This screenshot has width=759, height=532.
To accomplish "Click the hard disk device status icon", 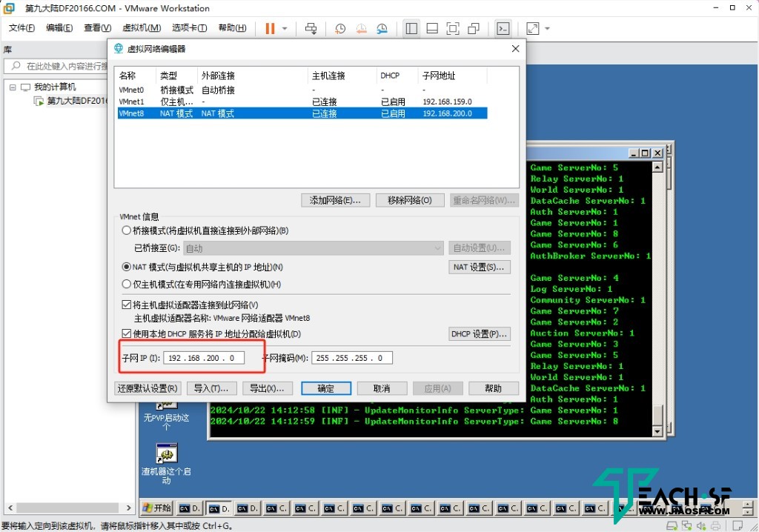I will pos(672,526).
